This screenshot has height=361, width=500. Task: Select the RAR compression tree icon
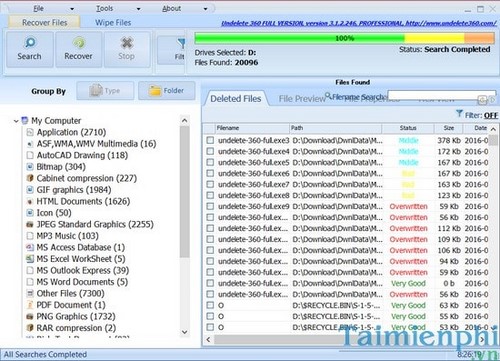point(30,328)
